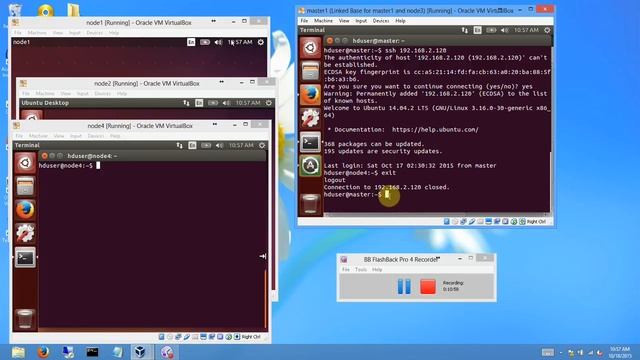Click 10:57 AM clock in node4 panel

pyautogui.click(x=241, y=145)
